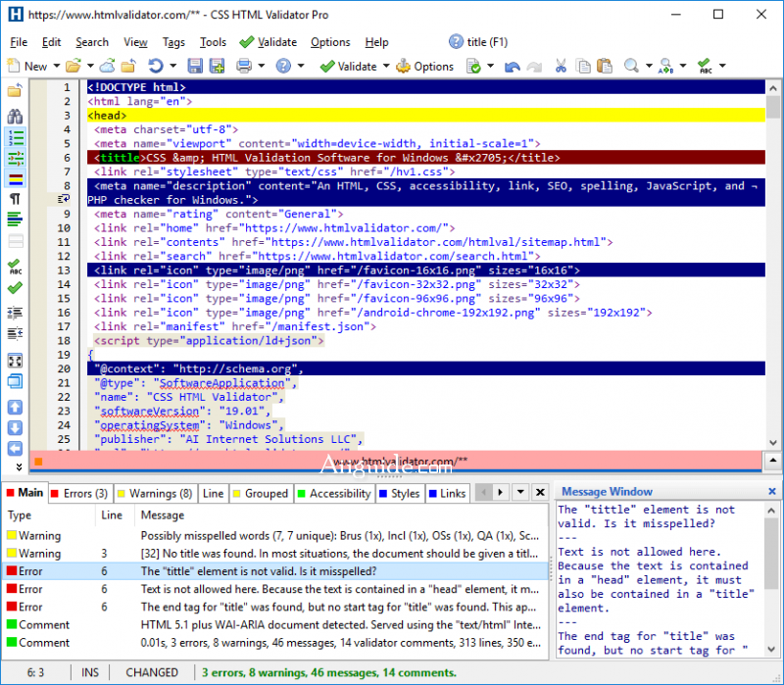Viewport: 784px width, 685px height.
Task: Open the Print dropdown arrow
Action: coord(261,66)
